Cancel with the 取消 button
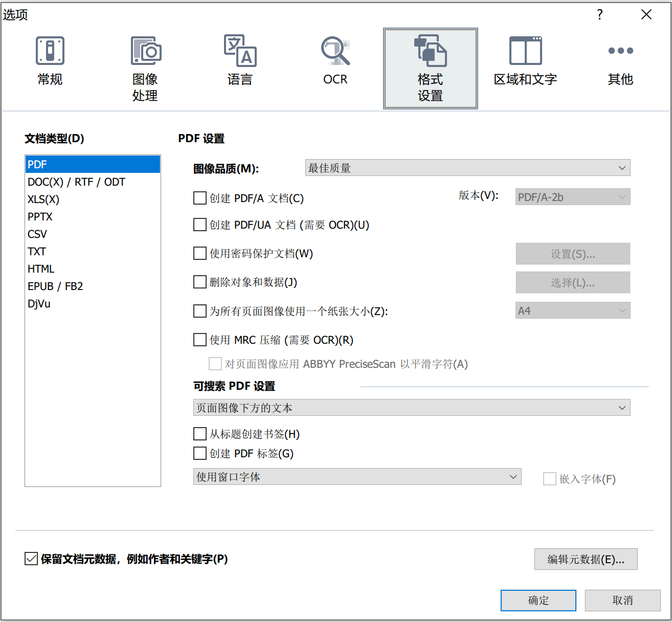The image size is (672, 622). tap(623, 600)
